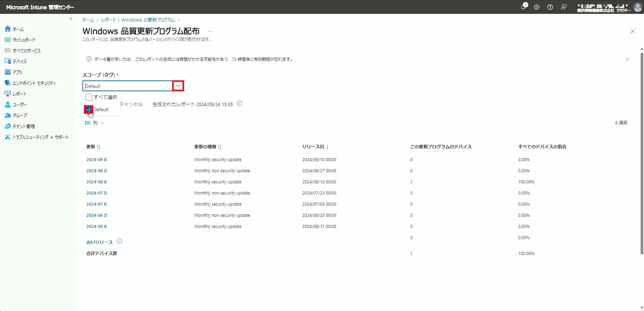This screenshot has width=644, height=311.
Task: Open エンドポイント セキュリティ in sidebar
Action: pos(34,83)
